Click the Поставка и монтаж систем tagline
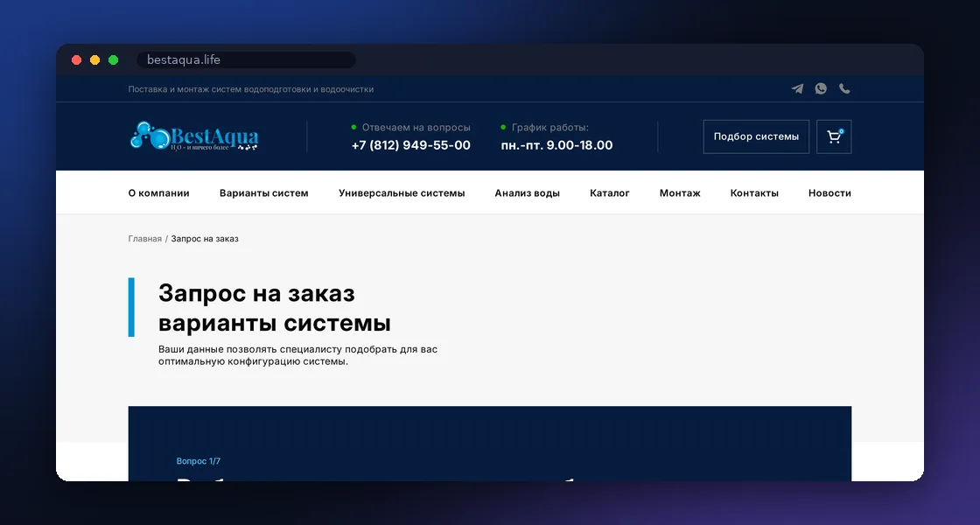 coord(250,89)
